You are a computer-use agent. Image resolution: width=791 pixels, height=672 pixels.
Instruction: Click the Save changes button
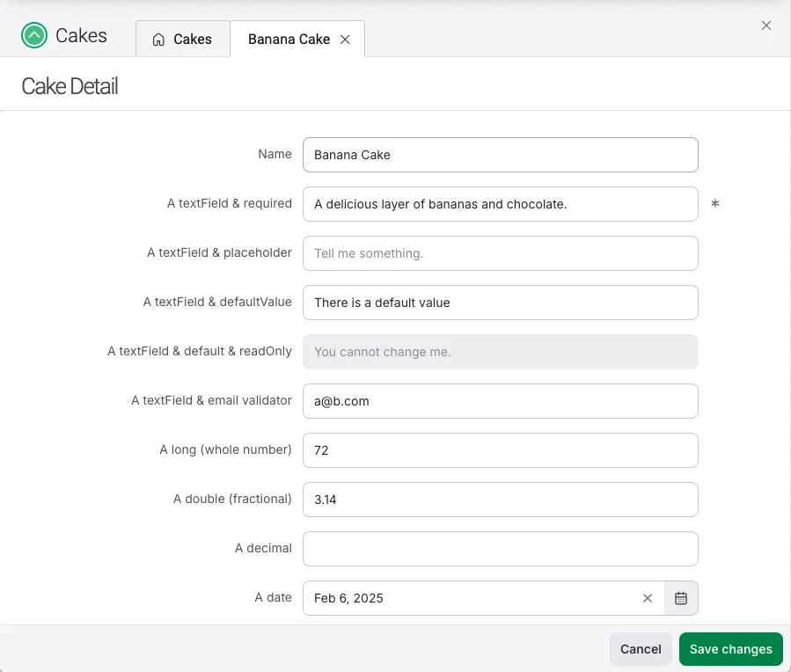point(730,649)
